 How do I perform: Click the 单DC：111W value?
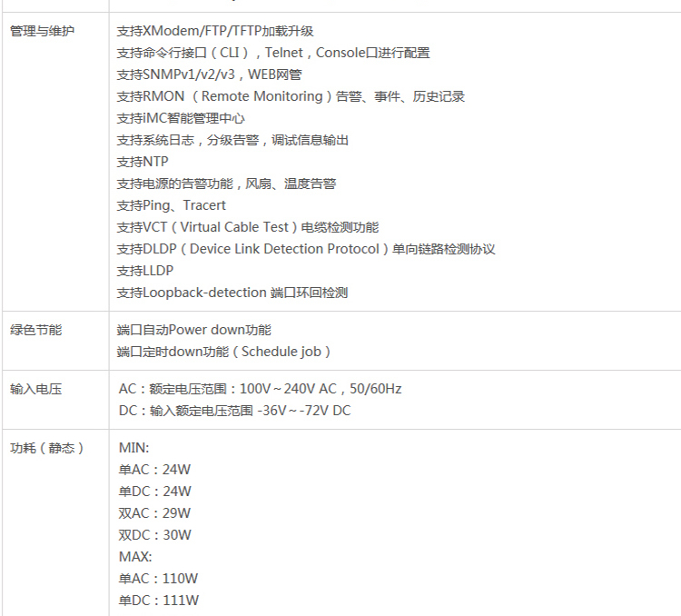[x=159, y=601]
